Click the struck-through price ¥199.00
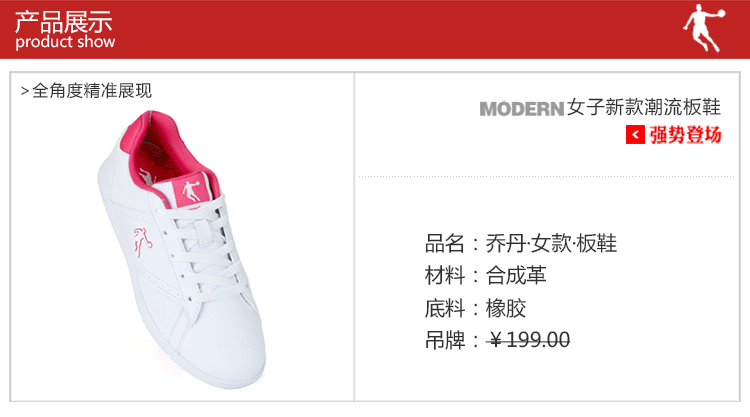This screenshot has width=750, height=417. (529, 340)
